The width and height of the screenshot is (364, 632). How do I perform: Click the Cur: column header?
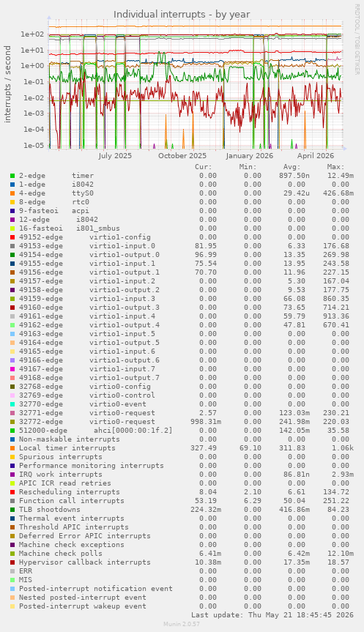(x=203, y=167)
